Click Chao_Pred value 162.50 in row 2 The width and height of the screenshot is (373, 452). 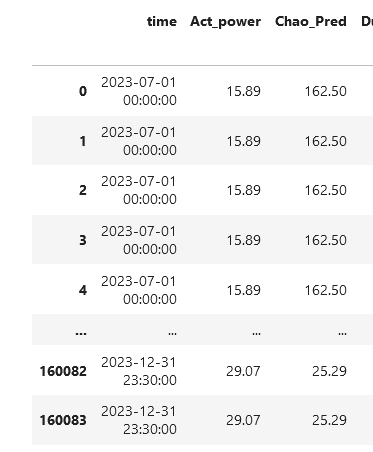(x=326, y=190)
